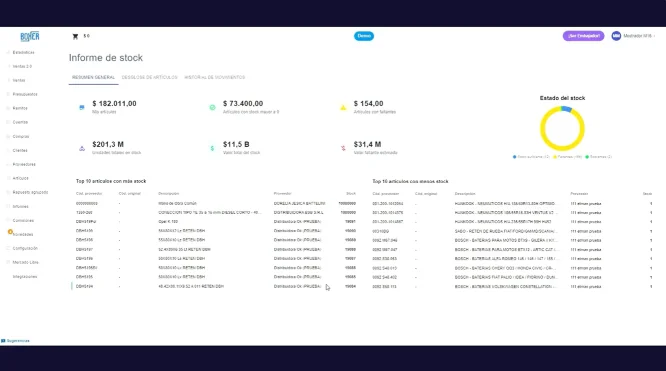Click the Stock header in the más stock table
The image size is (666, 371).
point(351,194)
